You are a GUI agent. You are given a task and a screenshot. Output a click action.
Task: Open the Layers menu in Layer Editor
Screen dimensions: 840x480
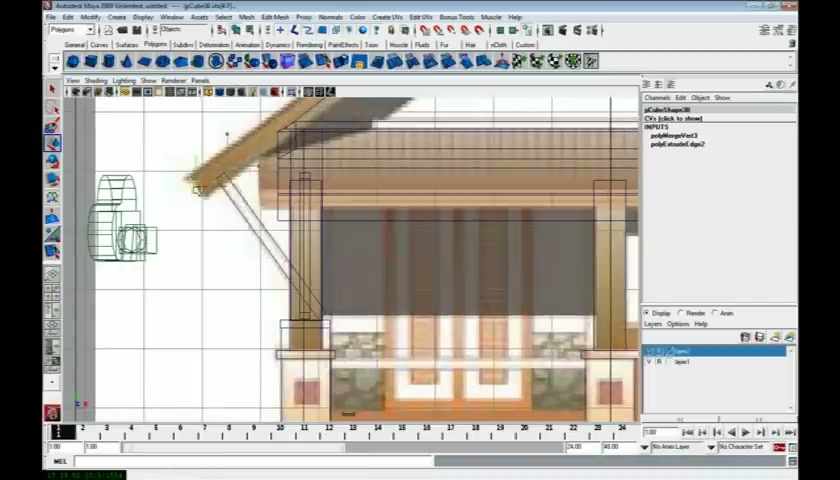(x=652, y=324)
